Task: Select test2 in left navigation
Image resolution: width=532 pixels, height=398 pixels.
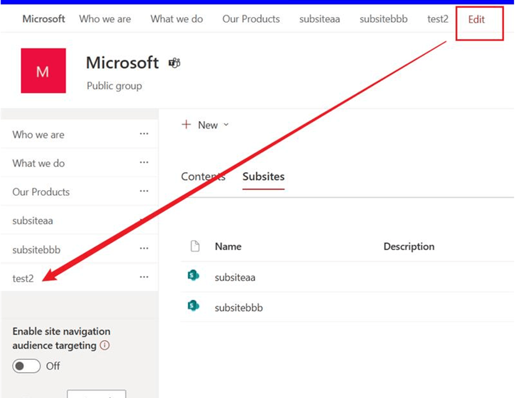Action: tap(23, 279)
